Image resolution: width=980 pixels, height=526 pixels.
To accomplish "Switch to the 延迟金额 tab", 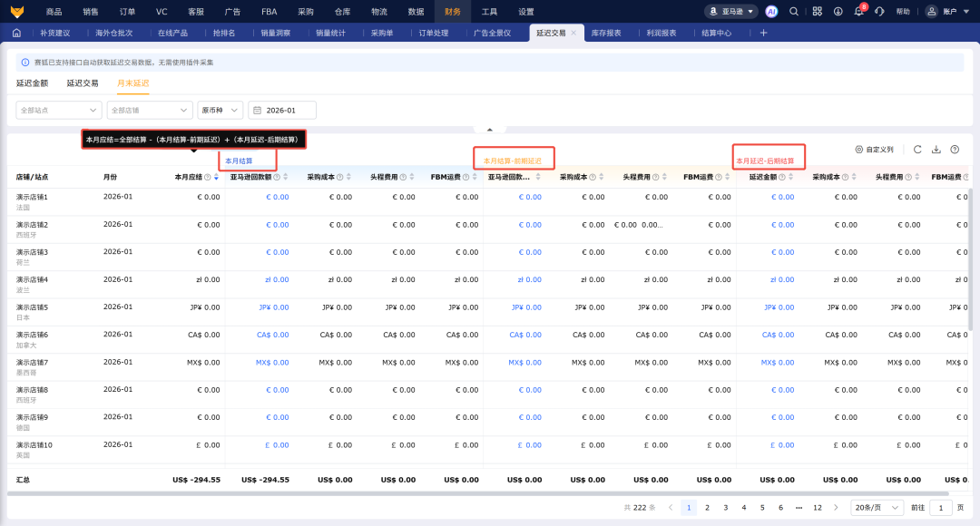I will tap(32, 83).
